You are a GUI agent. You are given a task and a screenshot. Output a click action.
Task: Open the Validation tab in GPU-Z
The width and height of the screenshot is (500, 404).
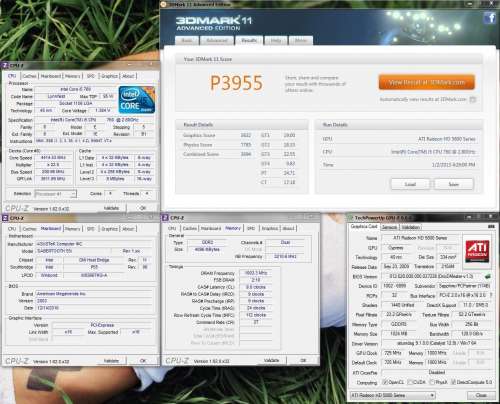coord(411,227)
